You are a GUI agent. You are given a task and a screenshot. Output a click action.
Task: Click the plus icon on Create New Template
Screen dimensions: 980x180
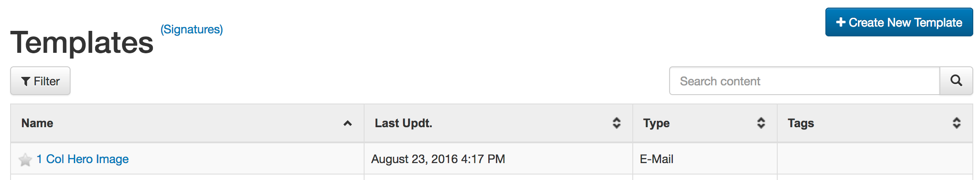tap(841, 22)
